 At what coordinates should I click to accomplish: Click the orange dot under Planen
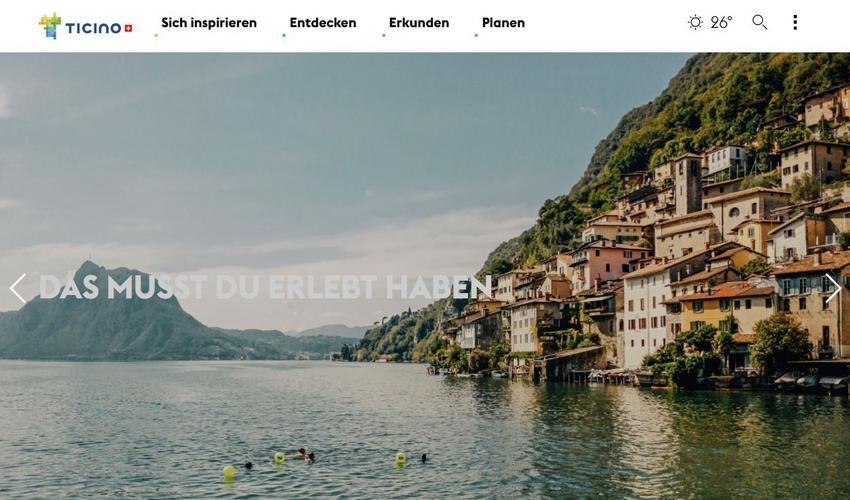[476, 36]
